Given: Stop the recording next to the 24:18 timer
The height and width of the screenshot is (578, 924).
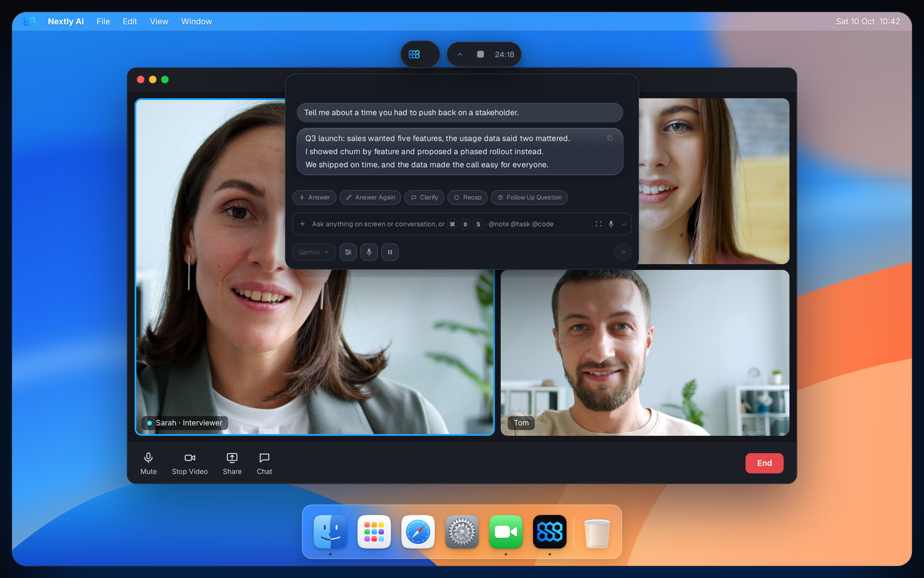Looking at the screenshot, I should click(x=480, y=54).
